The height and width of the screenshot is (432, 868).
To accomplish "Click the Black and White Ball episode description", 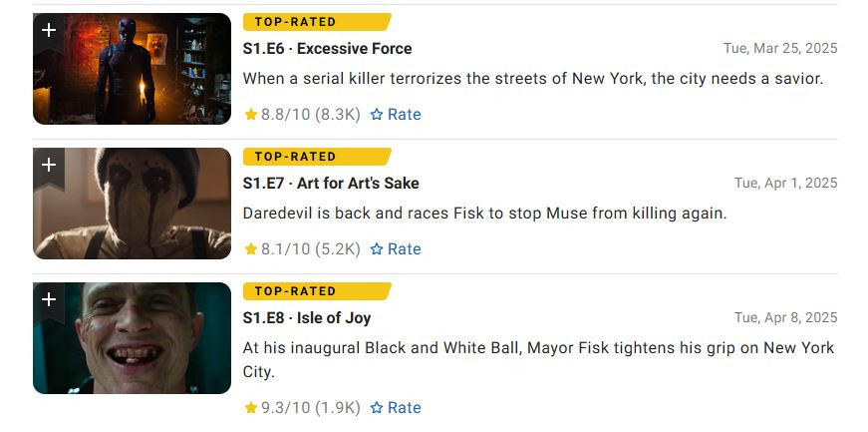I will click(x=538, y=360).
